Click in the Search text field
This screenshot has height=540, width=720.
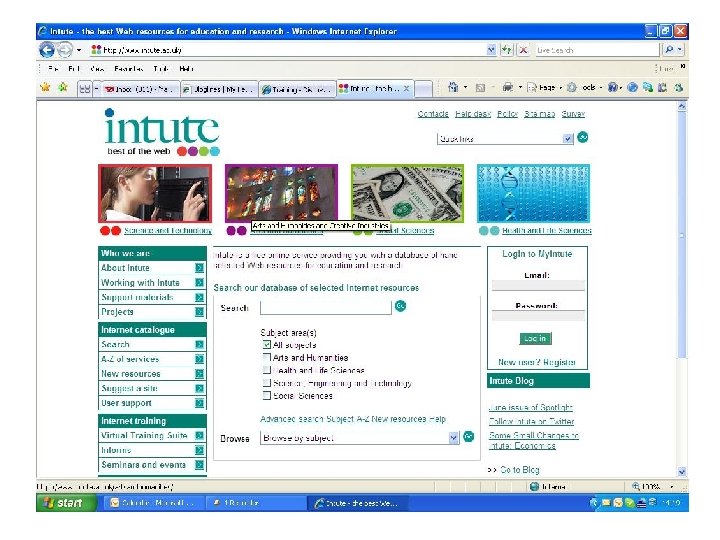[x=326, y=308]
